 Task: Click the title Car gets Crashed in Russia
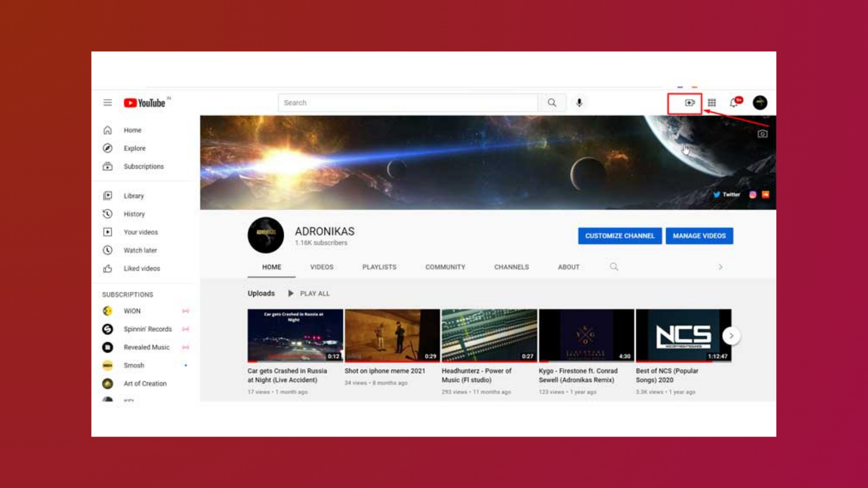[x=287, y=375]
